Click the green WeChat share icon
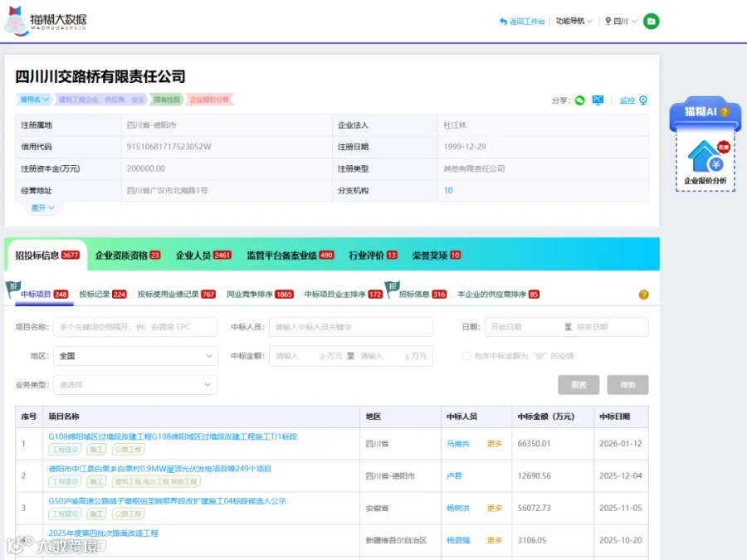The width and height of the screenshot is (747, 560). (x=580, y=100)
